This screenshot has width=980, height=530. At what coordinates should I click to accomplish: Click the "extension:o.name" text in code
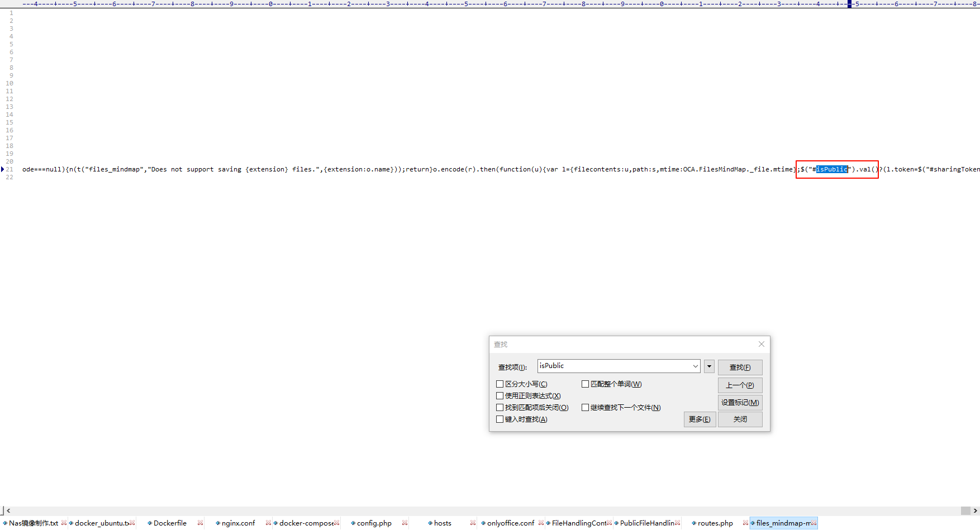[x=359, y=169]
